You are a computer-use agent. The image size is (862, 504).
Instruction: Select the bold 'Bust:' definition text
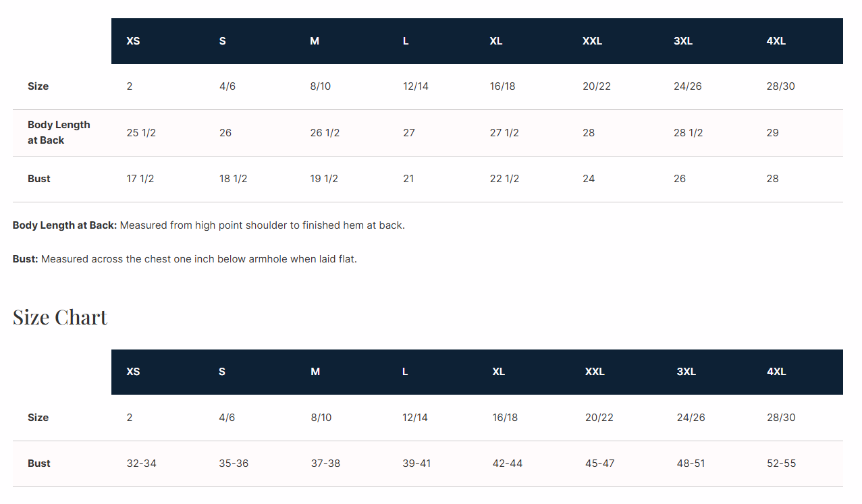tap(26, 259)
